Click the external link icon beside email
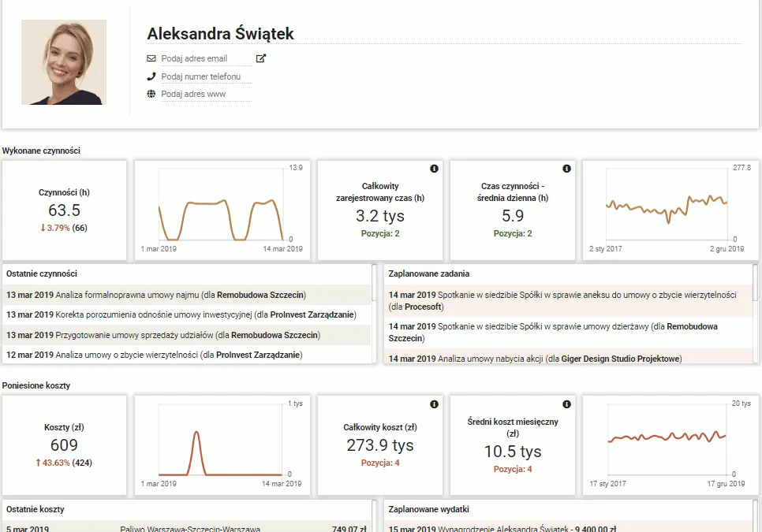762x532 pixels. click(261, 58)
